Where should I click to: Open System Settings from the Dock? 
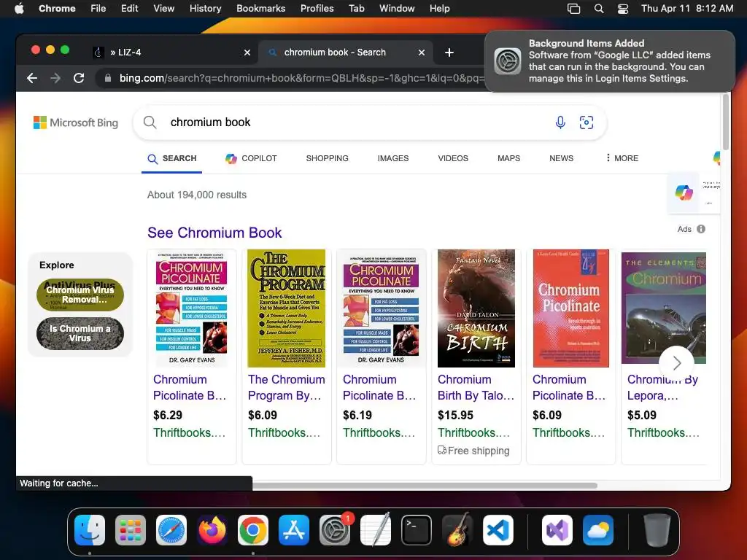click(335, 530)
